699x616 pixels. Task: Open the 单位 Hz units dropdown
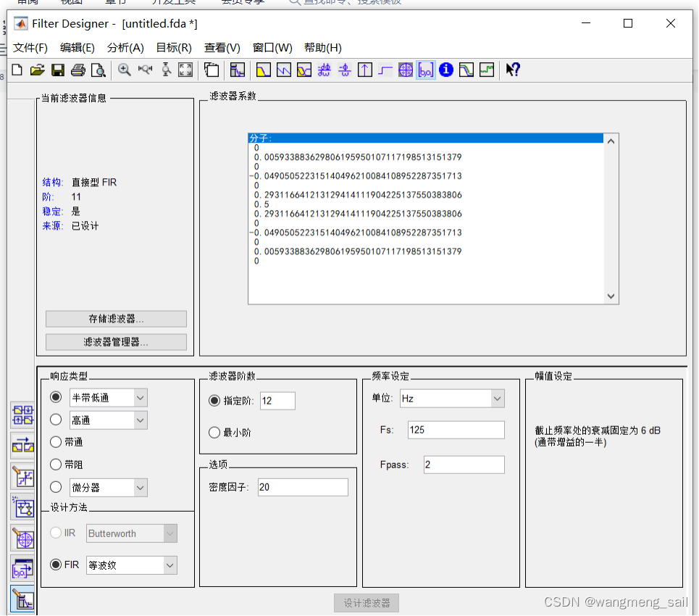(x=497, y=399)
